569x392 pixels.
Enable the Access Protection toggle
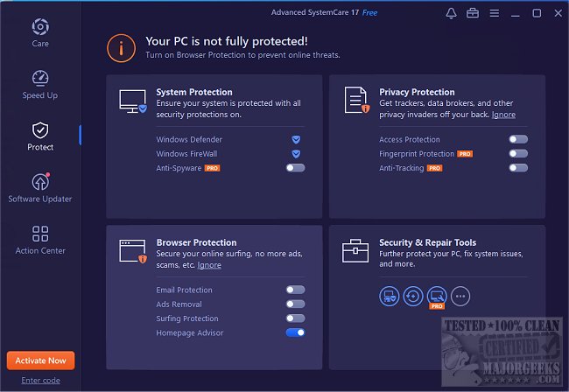(x=518, y=139)
